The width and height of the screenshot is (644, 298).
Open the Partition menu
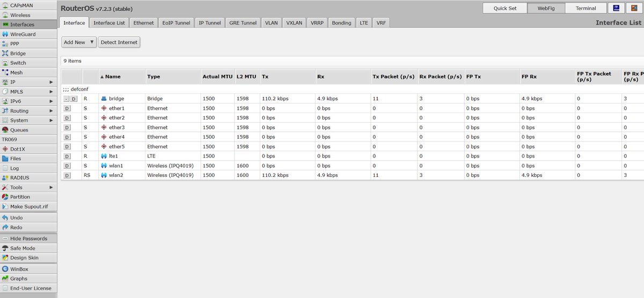(x=28, y=197)
